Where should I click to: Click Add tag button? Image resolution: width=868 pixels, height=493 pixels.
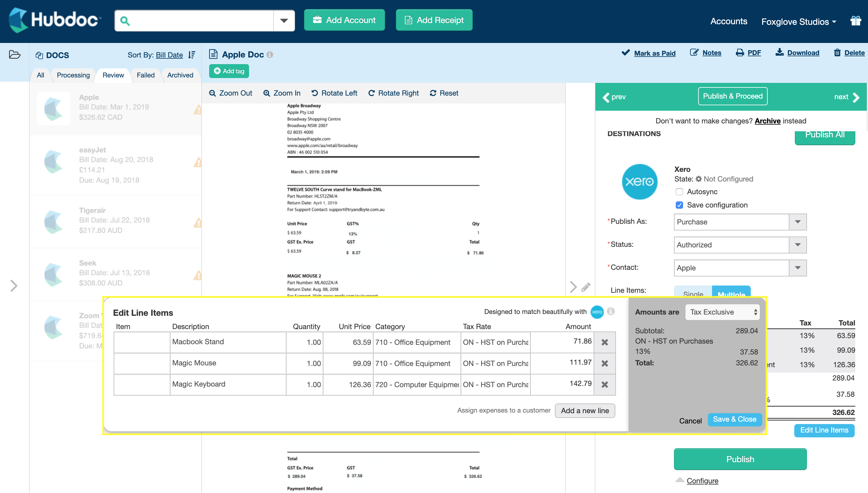pos(229,71)
